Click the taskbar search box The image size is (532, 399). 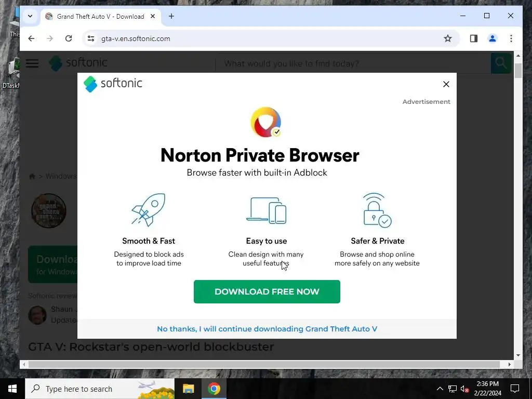pos(100,389)
